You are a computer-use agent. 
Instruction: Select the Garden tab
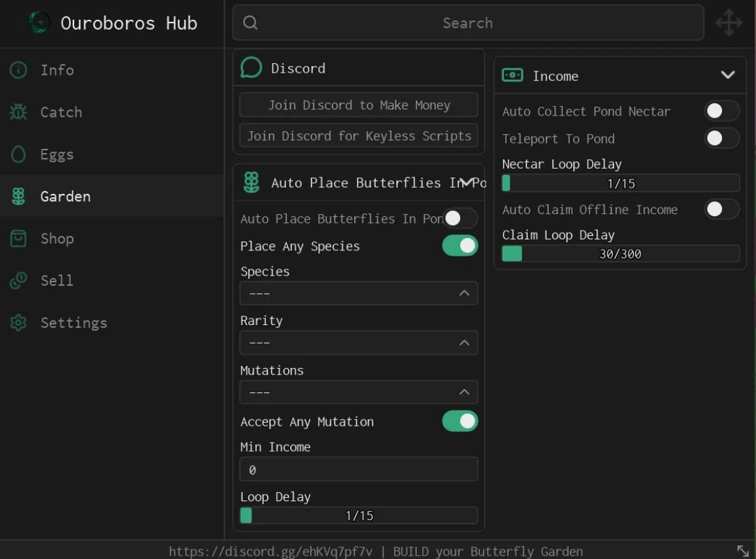coord(112,197)
